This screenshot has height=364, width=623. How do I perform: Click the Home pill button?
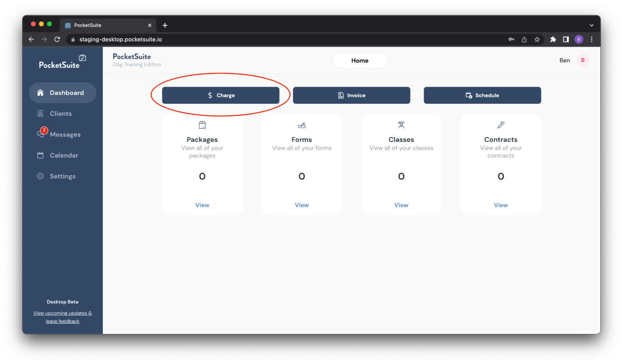click(360, 60)
